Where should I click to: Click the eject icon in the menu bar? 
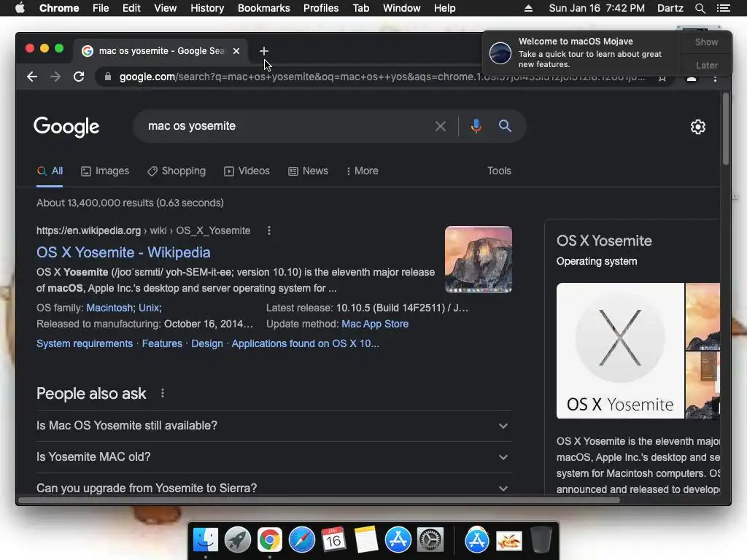(528, 8)
